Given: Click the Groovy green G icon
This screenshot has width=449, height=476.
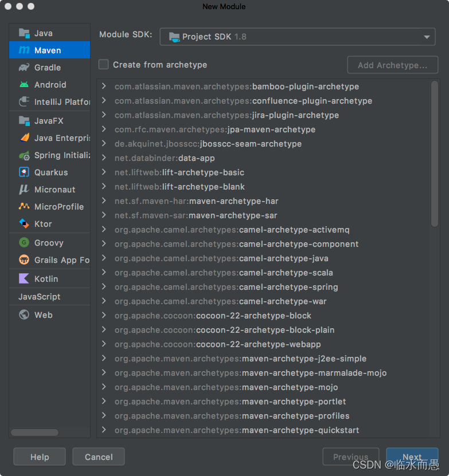Looking at the screenshot, I should 24,242.
